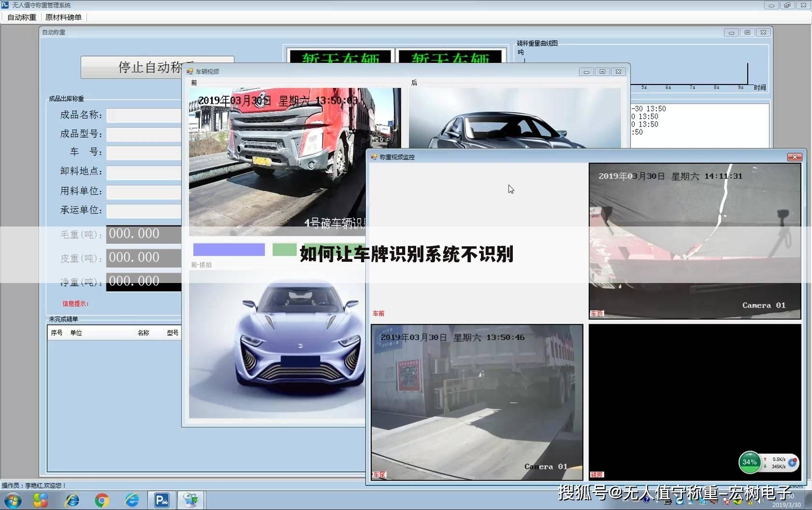
Task: Open the 自动称重 menu
Action: pyautogui.click(x=22, y=17)
